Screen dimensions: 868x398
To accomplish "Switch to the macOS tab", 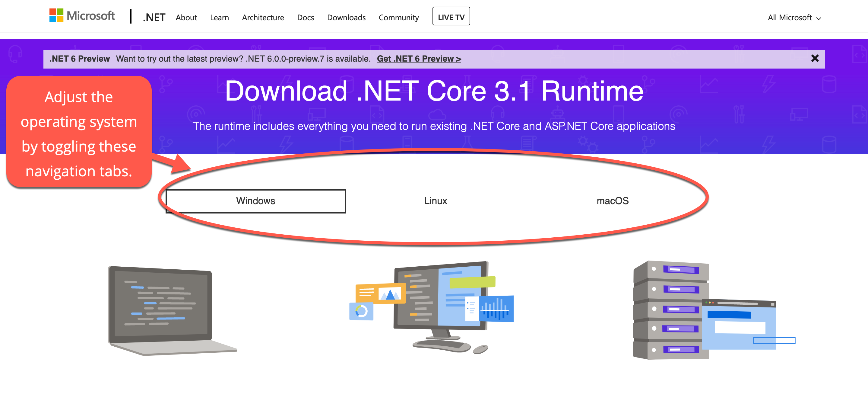I will click(x=612, y=201).
